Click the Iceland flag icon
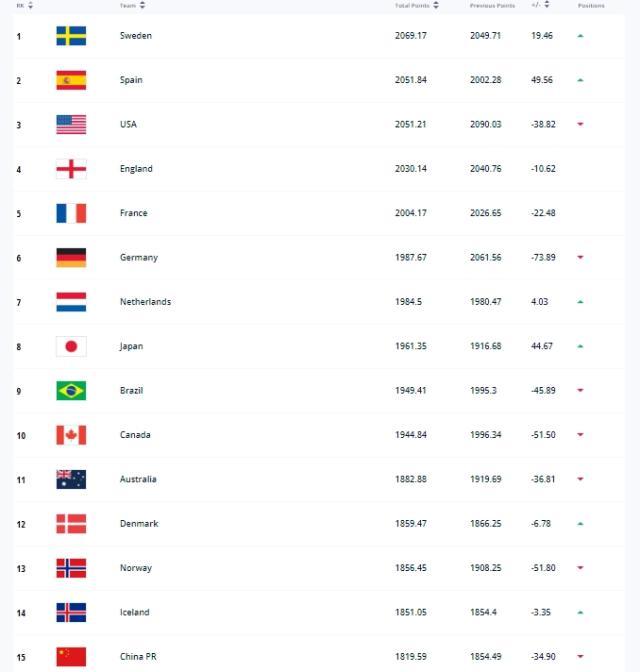 71,612
